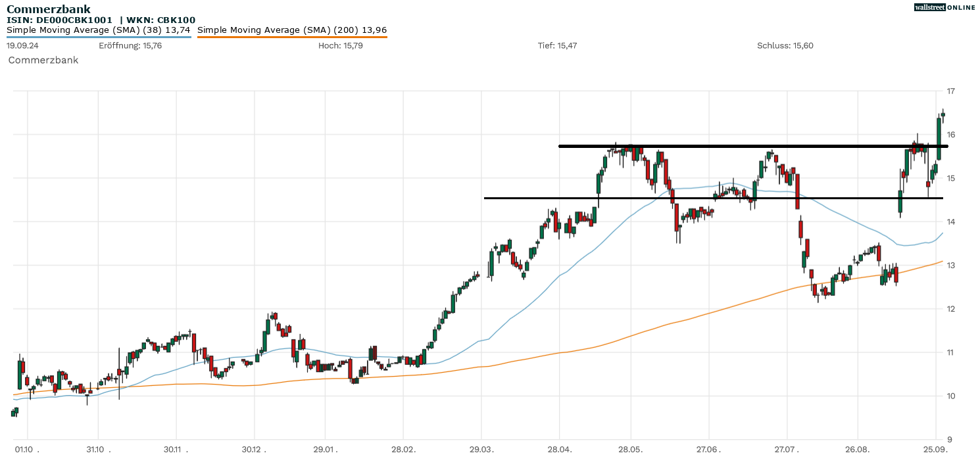
Task: Click the 19.09.24 date label
Action: point(21,45)
